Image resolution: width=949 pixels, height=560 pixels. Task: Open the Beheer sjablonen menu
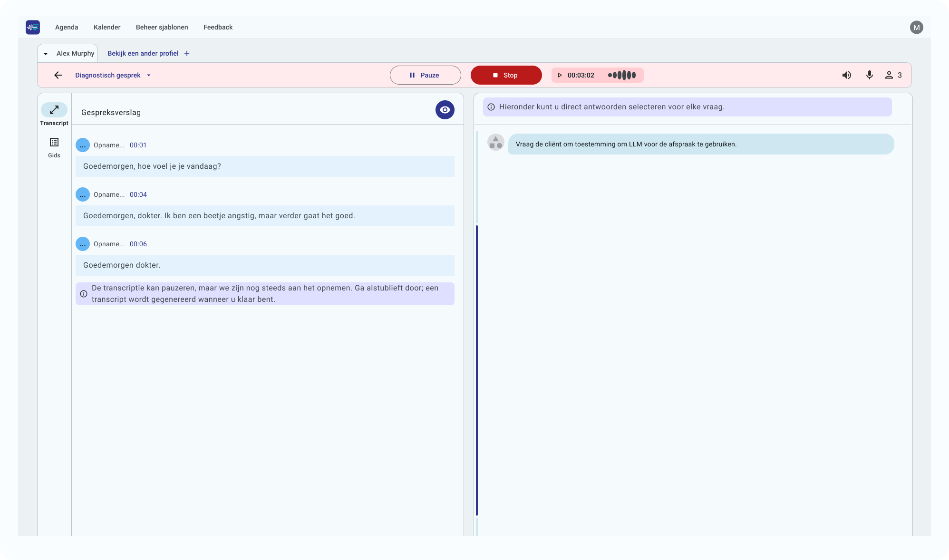tap(162, 27)
